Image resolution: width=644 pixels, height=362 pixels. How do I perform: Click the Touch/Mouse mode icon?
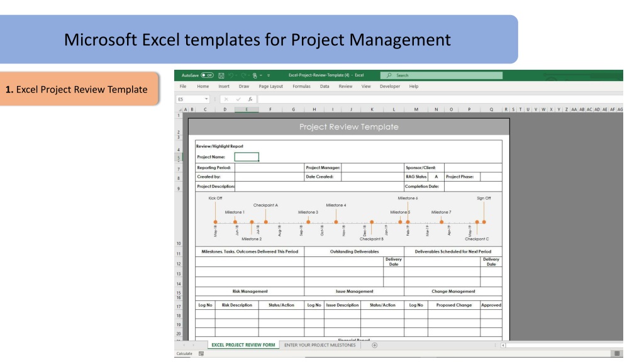pos(255,75)
